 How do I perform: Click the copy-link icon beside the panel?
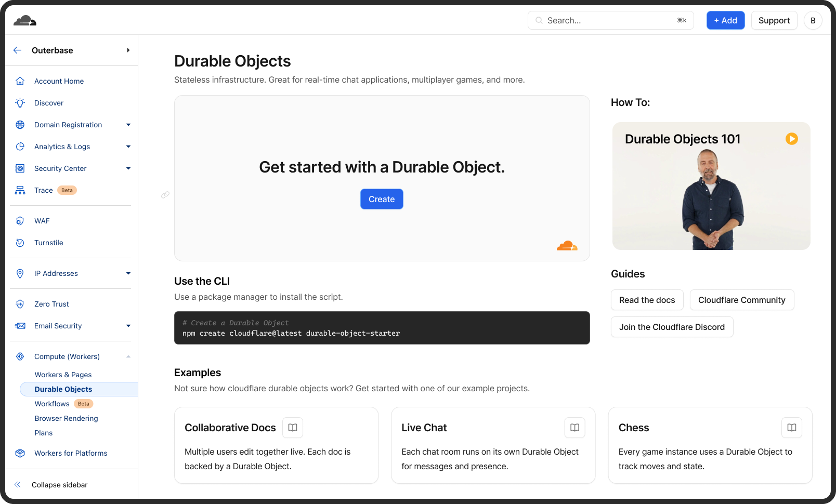[x=165, y=195]
